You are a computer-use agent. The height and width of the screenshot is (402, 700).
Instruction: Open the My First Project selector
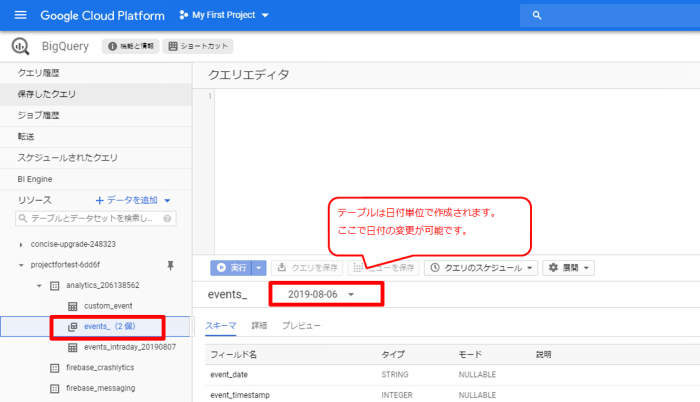pyautogui.click(x=224, y=15)
